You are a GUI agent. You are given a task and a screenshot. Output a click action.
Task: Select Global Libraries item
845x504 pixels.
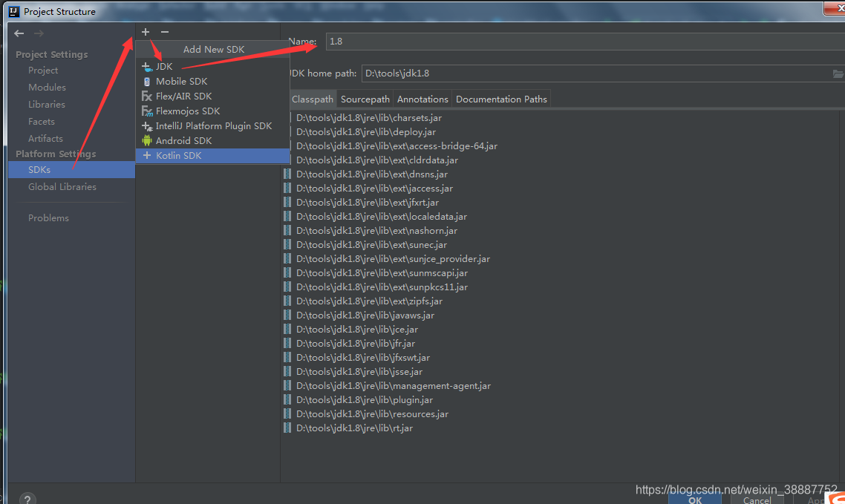[x=62, y=187]
